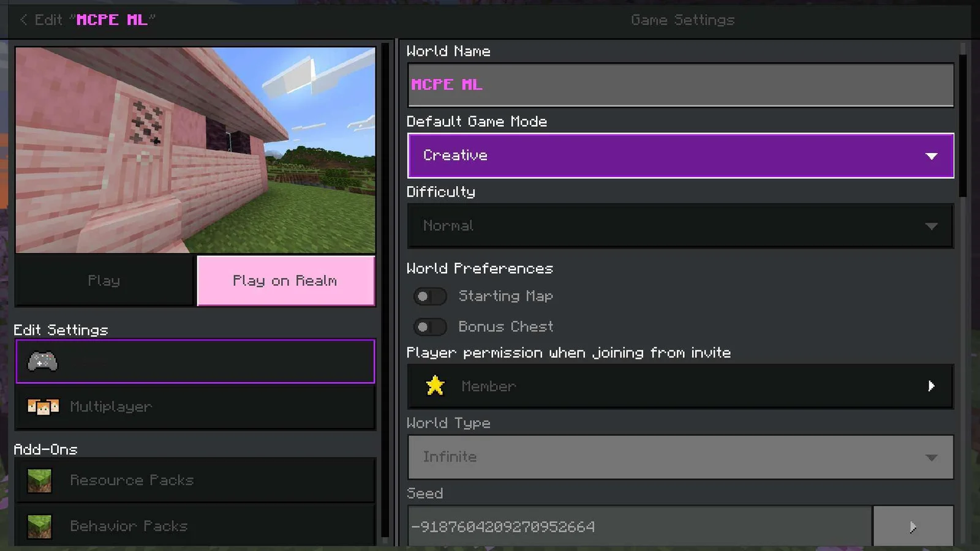Click the right settings panel scrollbar
Screen dimensions: 980x551
962,126
